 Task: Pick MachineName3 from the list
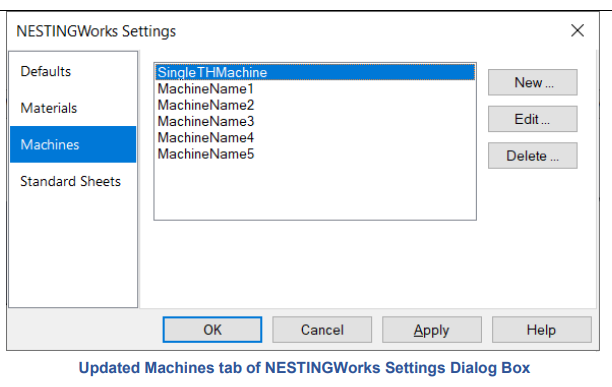[x=315, y=122]
